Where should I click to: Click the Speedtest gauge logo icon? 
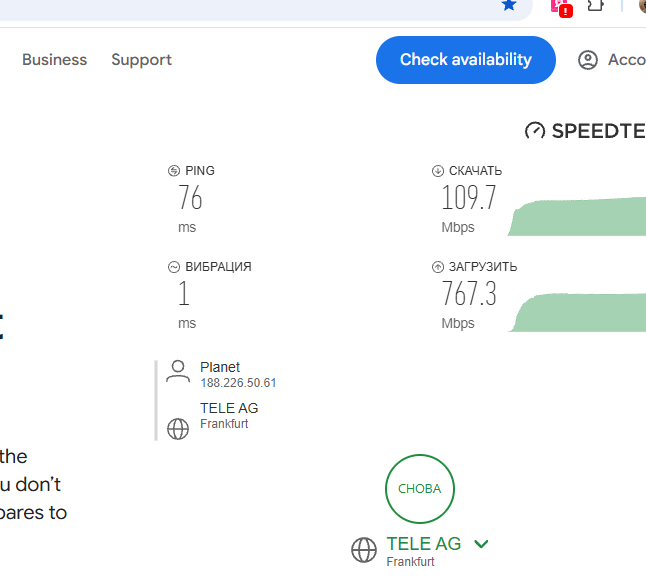coord(535,131)
